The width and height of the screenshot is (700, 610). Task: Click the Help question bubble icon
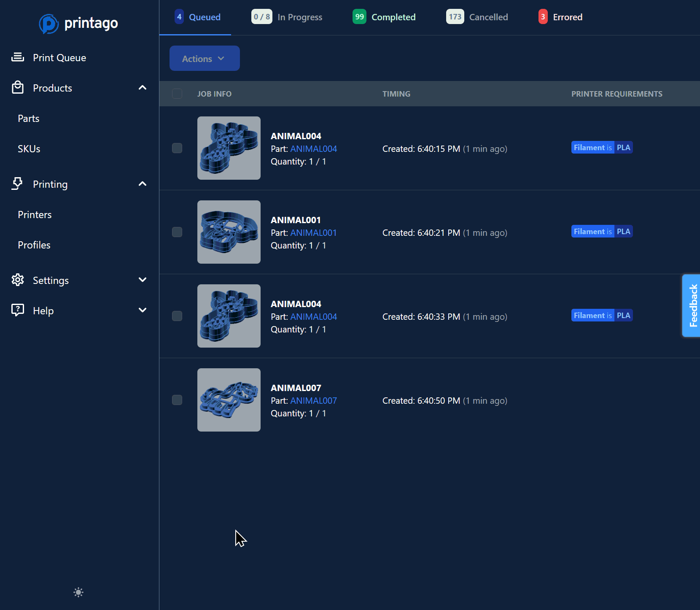18,310
